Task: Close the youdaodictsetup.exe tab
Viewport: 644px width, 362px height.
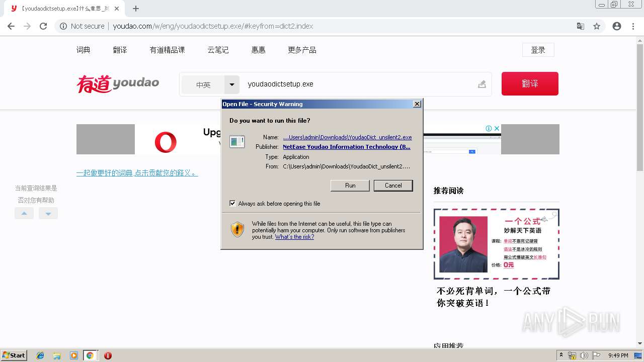Action: (x=117, y=9)
